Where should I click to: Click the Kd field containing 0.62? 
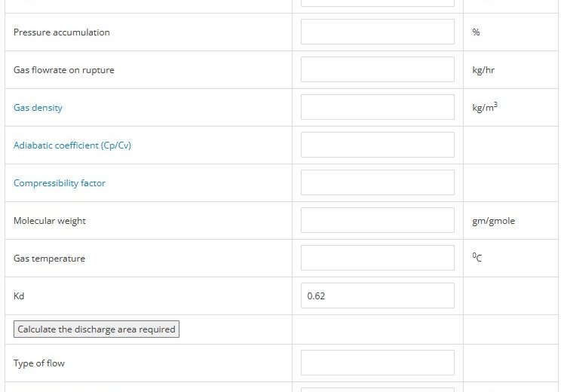tap(378, 296)
